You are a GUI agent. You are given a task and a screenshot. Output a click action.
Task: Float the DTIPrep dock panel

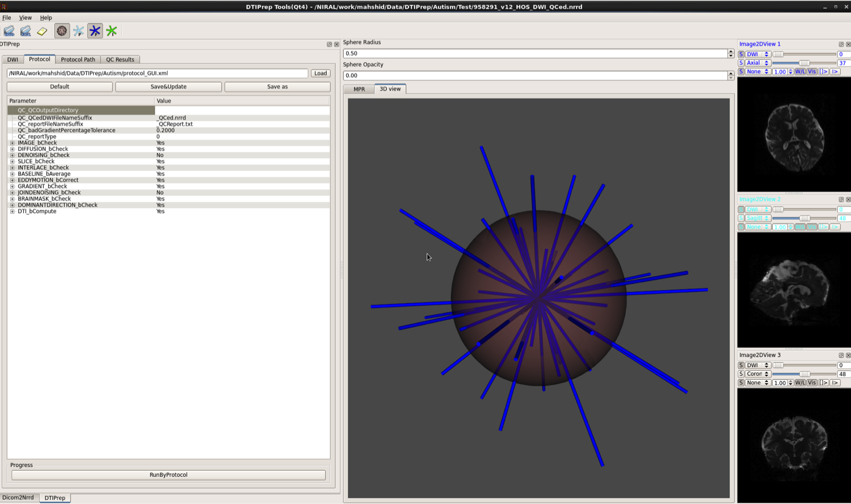(329, 44)
